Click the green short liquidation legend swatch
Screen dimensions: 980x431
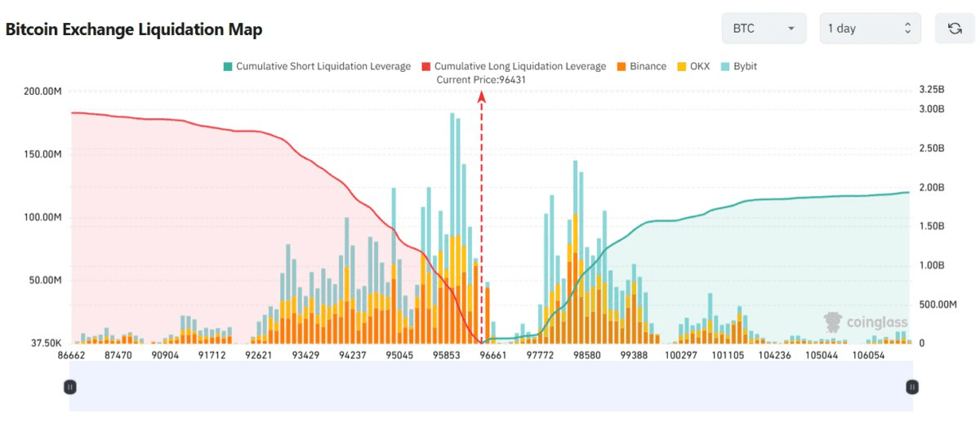point(228,66)
